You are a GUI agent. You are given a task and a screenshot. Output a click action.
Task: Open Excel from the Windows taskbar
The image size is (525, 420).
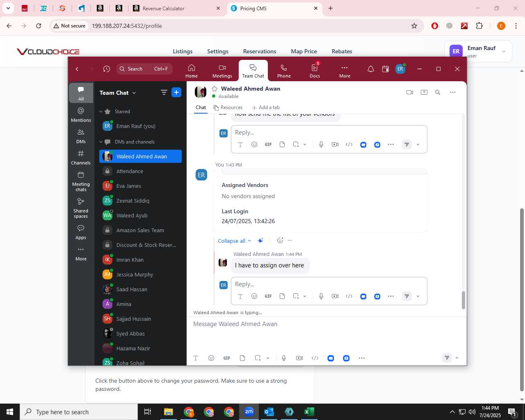click(309, 412)
